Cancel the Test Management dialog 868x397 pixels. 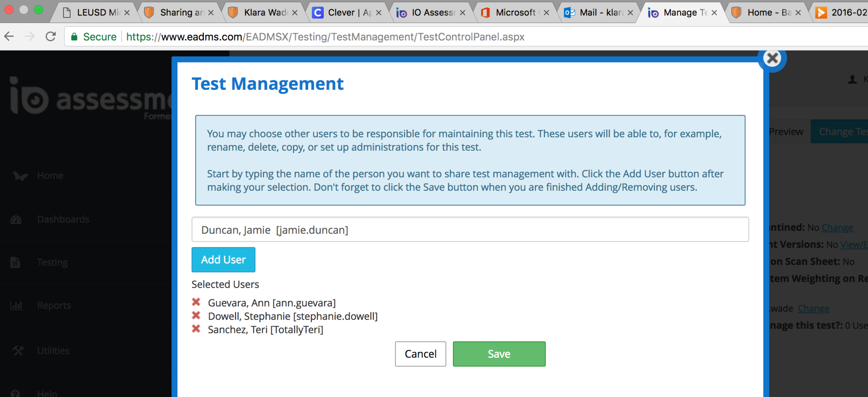(x=420, y=354)
